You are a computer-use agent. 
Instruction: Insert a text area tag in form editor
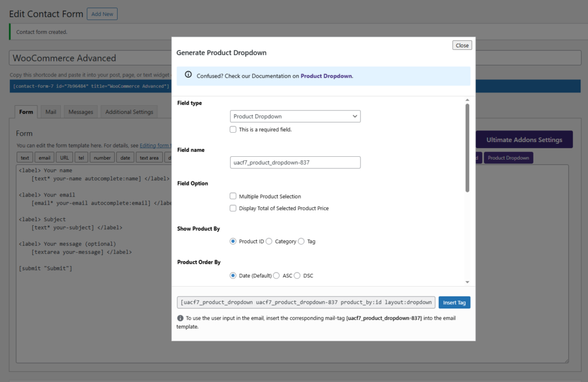149,158
